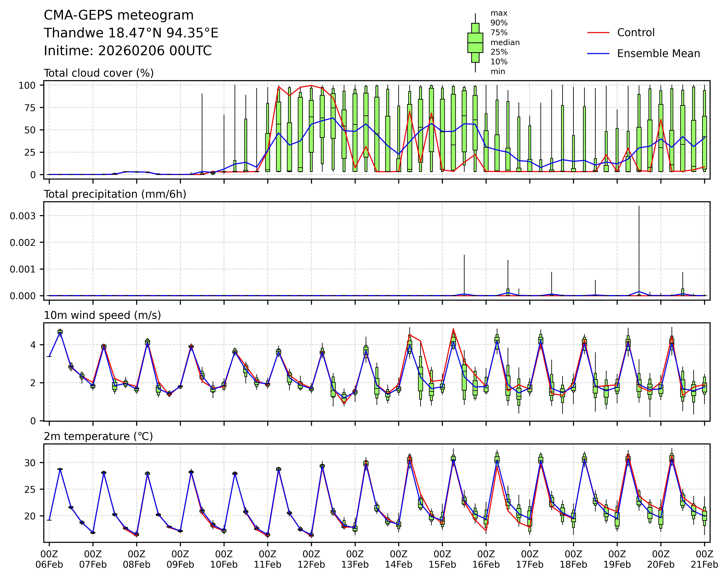
Task: Click the Thandwe 18.47°N 94.35°E location text
Action: pyautogui.click(x=131, y=33)
